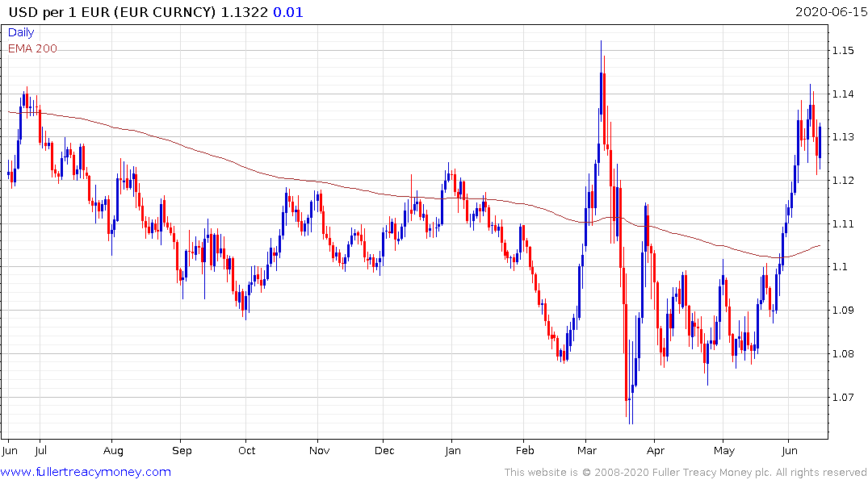Image resolution: width=868 pixels, height=484 pixels.
Task: Click the 1.11 price axis label
Action: (x=843, y=223)
